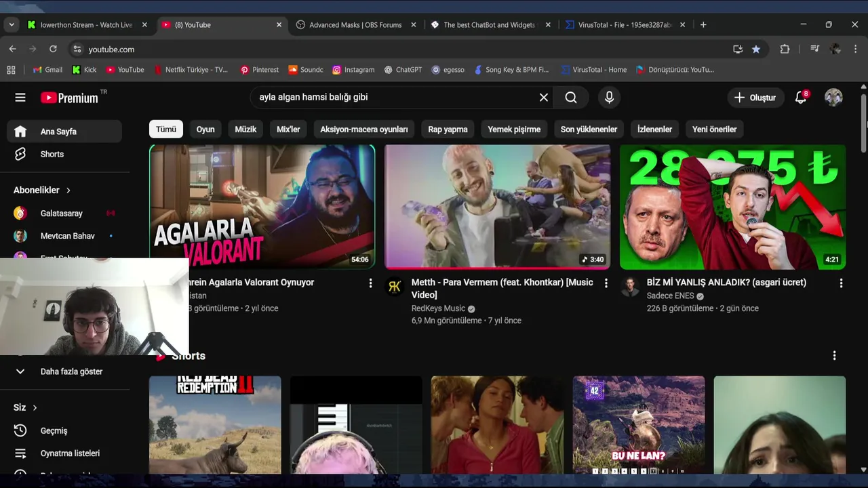Expand the Abonelikler section

tap(42, 190)
